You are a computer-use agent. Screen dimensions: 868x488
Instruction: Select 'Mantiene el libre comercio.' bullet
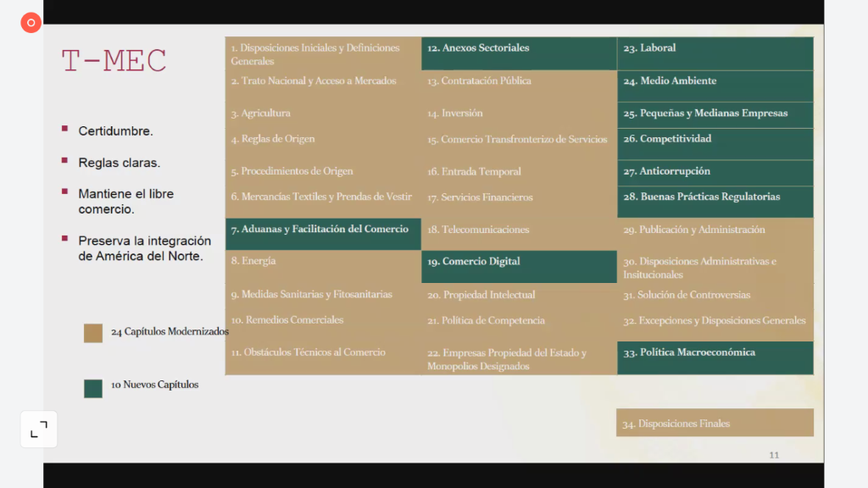[x=126, y=202]
